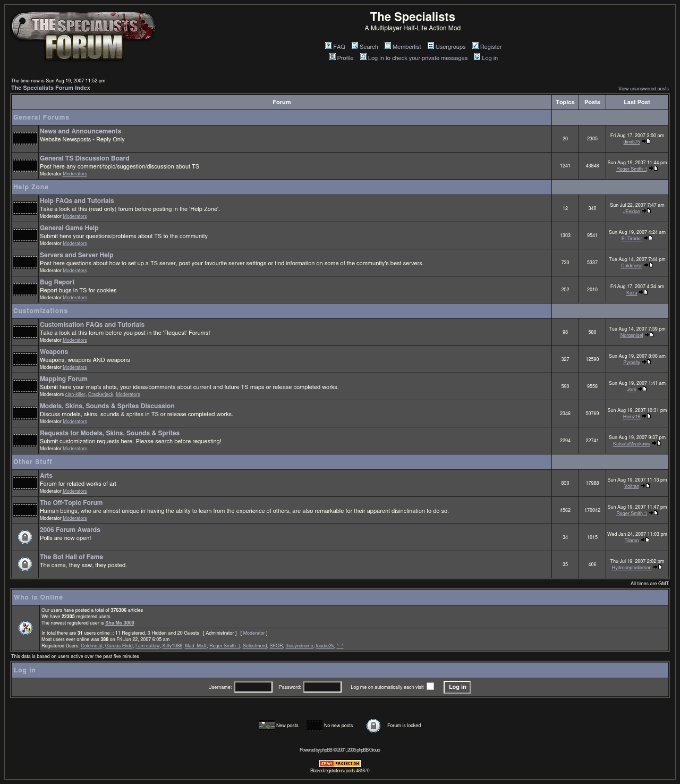
Task: Open View unanswered posts link
Action: 643,89
